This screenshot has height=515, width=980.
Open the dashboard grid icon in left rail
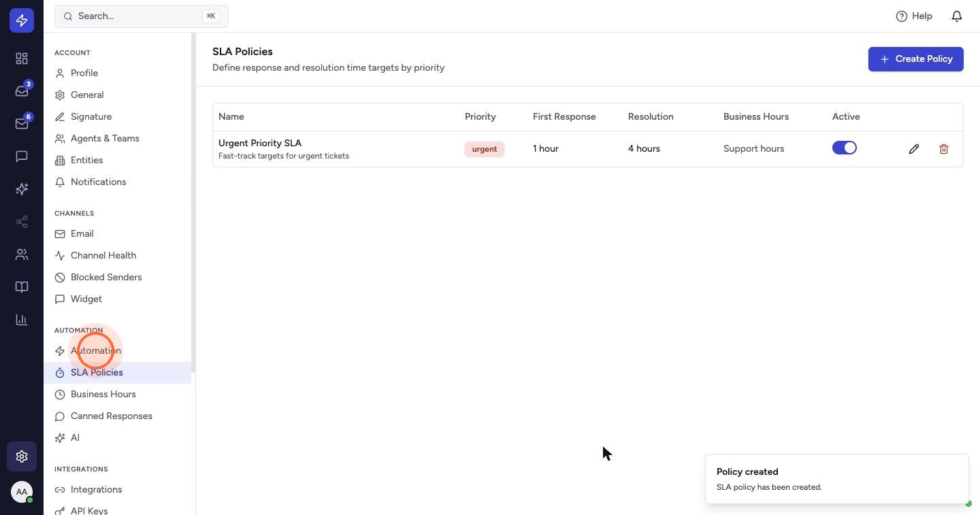tap(22, 59)
